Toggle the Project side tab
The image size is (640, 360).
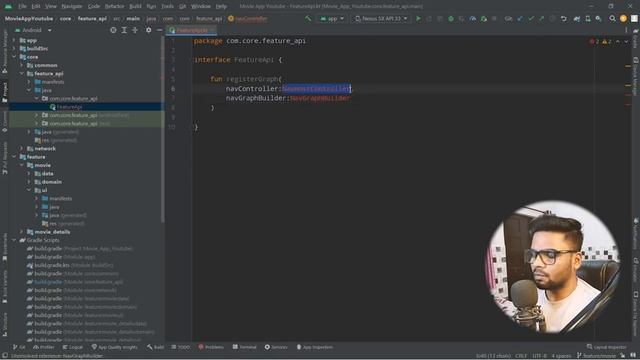[x=4, y=92]
